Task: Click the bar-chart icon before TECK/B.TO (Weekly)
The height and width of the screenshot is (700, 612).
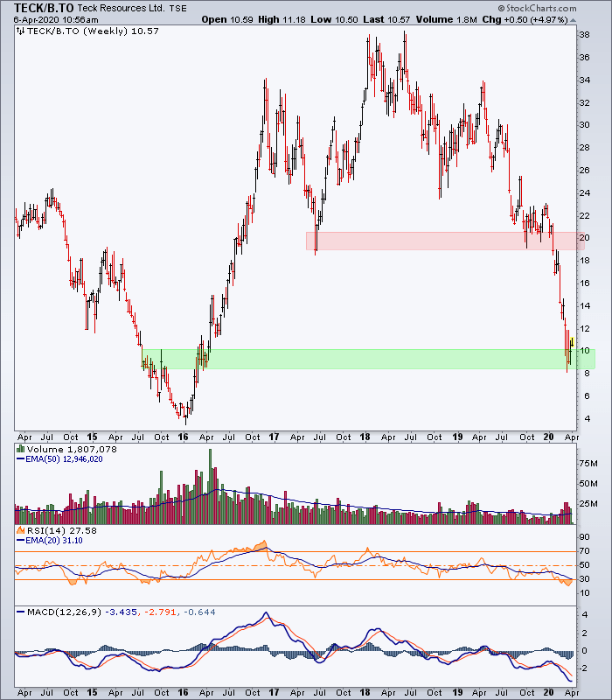Action: click(x=20, y=31)
